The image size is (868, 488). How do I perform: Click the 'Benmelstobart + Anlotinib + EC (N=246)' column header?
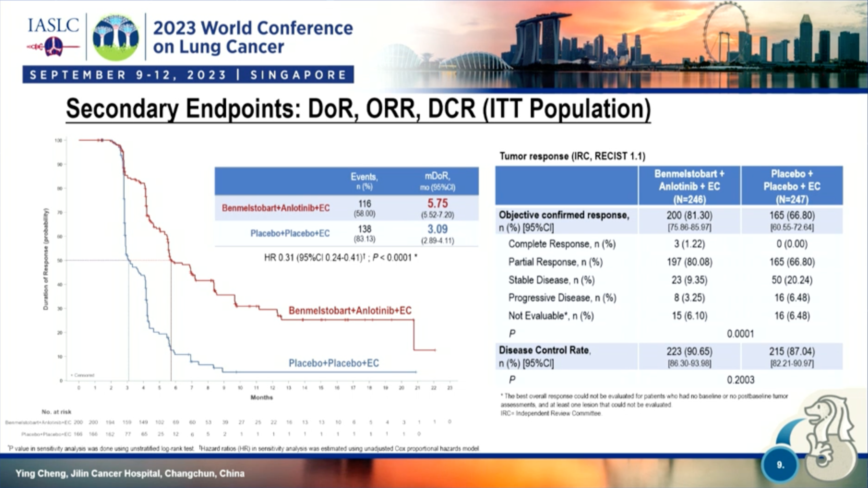[x=689, y=186]
